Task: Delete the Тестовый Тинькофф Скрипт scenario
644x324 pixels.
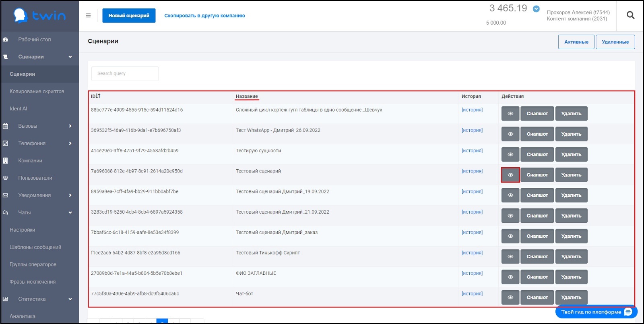Action: [x=571, y=257]
